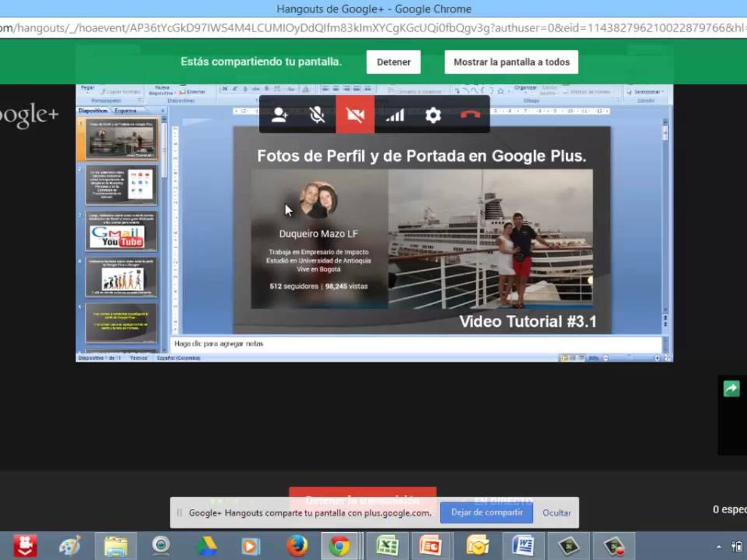747x560 pixels.
Task: Hang up with the red phone icon
Action: 470,115
